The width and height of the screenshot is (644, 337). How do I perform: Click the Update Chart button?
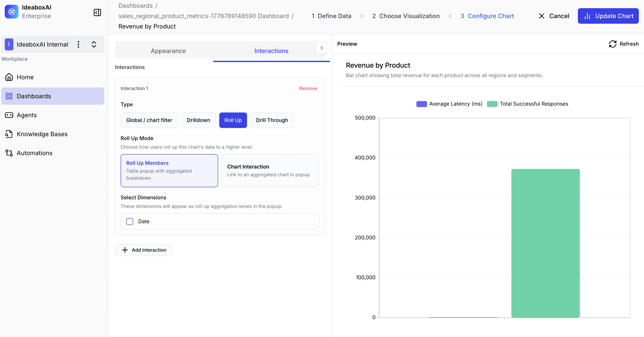(x=608, y=16)
